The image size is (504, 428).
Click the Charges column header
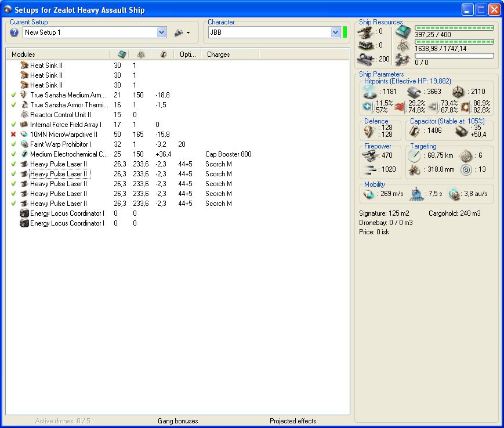219,55
